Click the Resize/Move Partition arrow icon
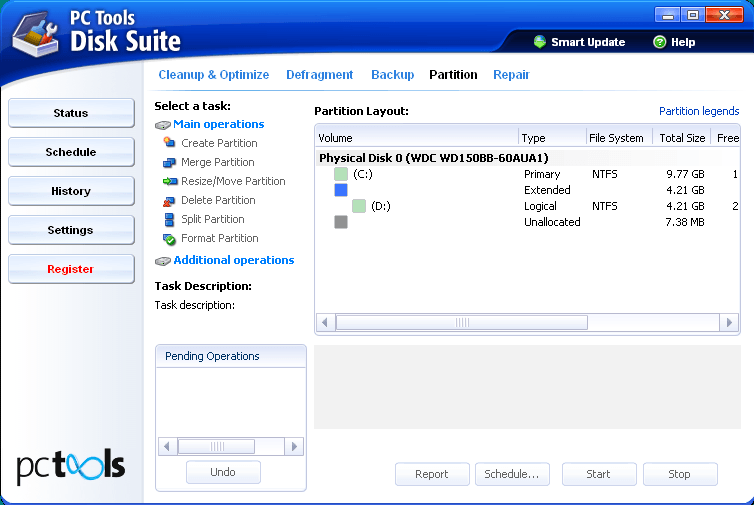Image resolution: width=754 pixels, height=505 pixels. tap(170, 181)
